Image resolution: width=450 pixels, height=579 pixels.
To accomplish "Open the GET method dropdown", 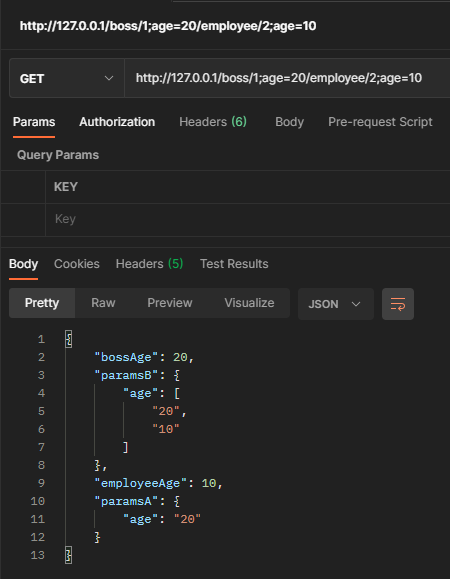I will pyautogui.click(x=67, y=78).
